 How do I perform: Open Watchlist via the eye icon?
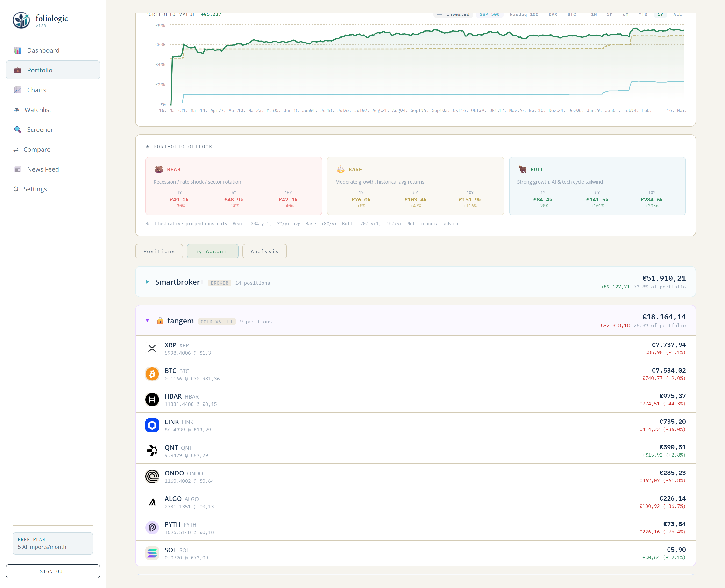click(x=17, y=109)
